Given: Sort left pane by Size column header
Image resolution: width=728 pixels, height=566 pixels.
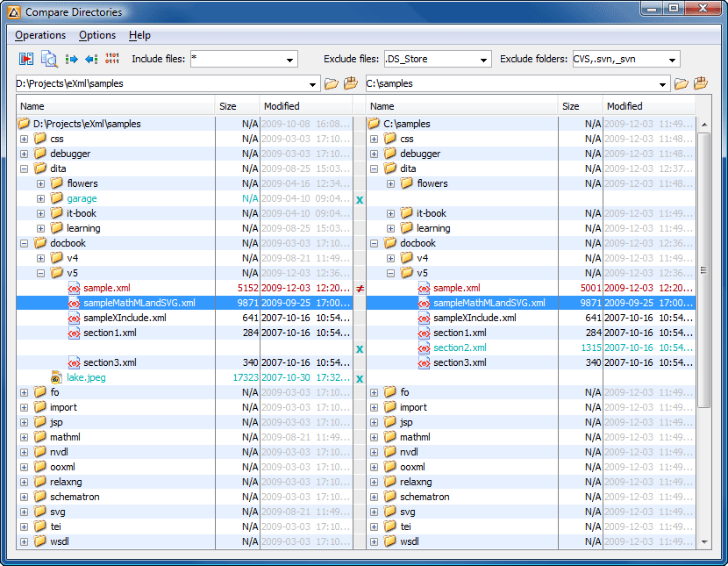Looking at the screenshot, I should pyautogui.click(x=237, y=106).
